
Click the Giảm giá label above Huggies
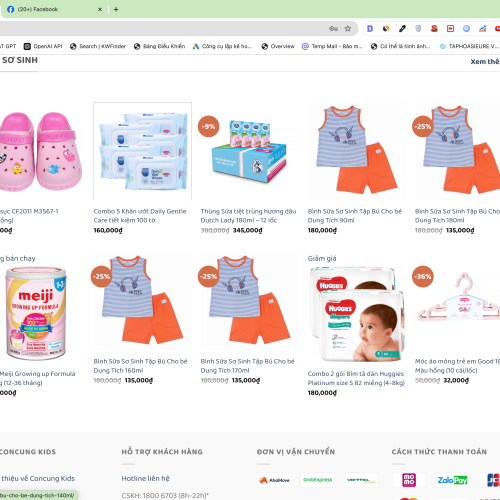(322, 258)
